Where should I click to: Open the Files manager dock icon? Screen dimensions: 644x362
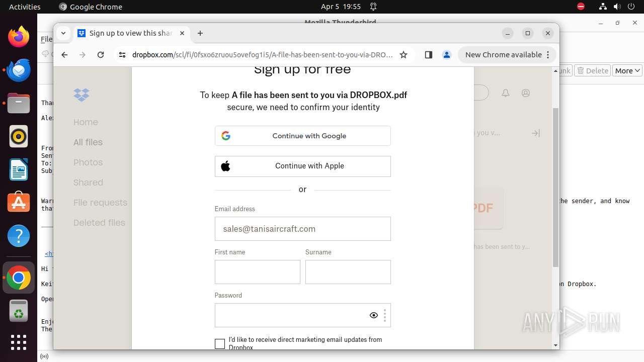pos(19,104)
